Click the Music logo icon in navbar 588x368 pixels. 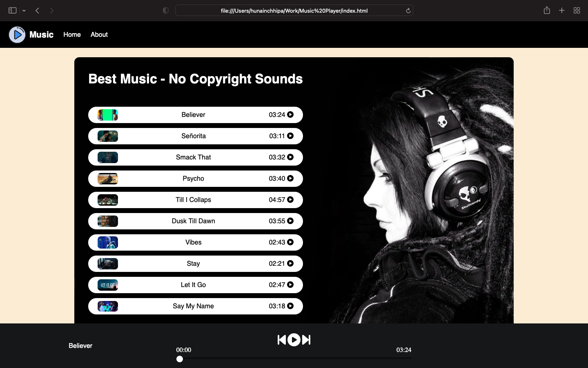(x=17, y=35)
